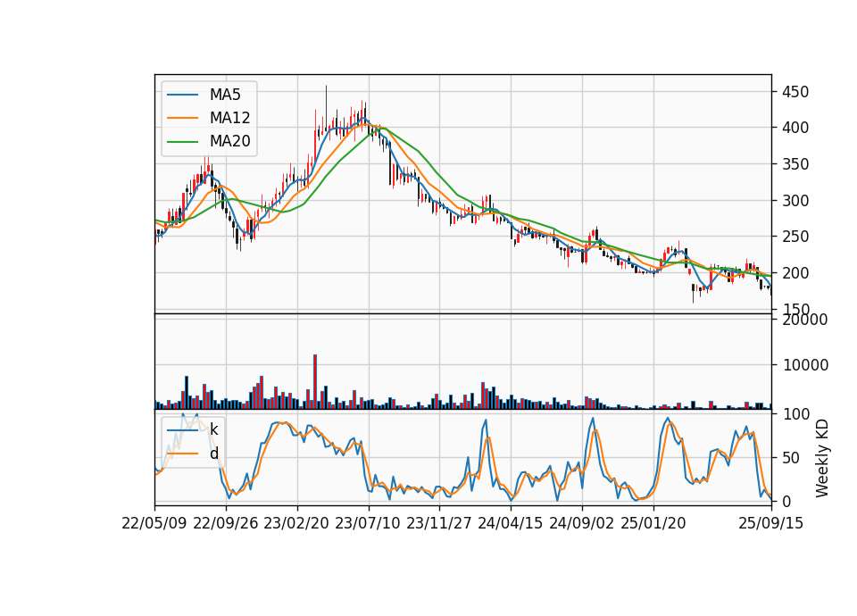
Task: Click the 450 price axis label
Action: tap(795, 92)
